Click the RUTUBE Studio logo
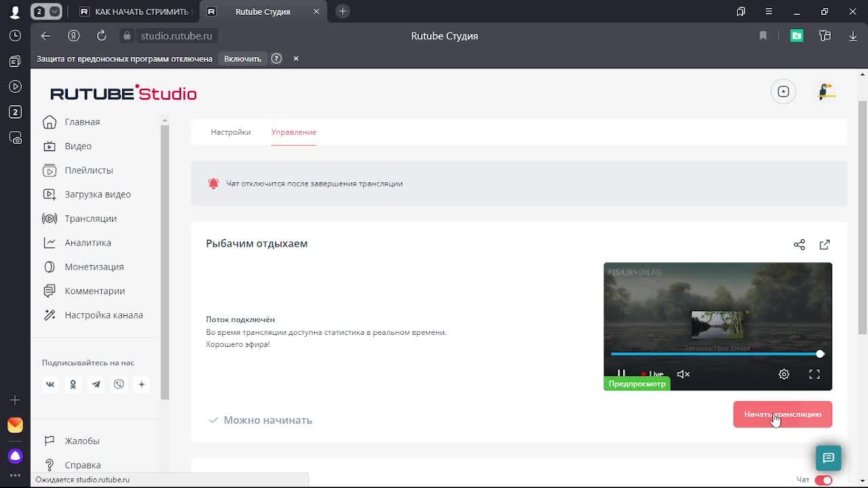 coord(123,94)
